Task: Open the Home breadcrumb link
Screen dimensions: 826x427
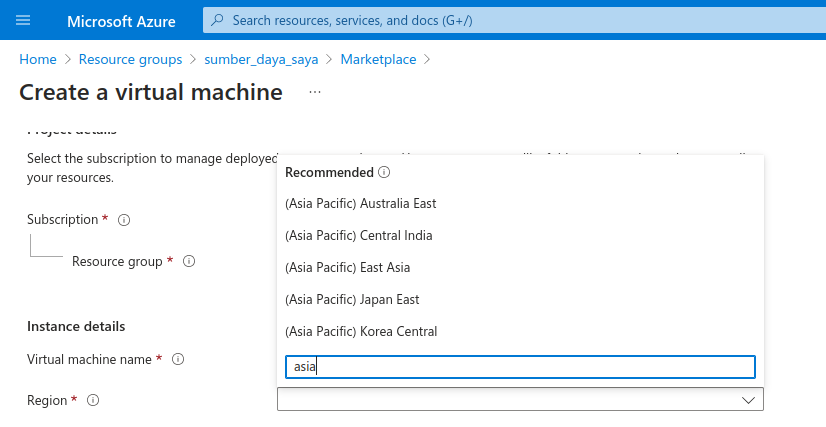Action: pyautogui.click(x=38, y=59)
